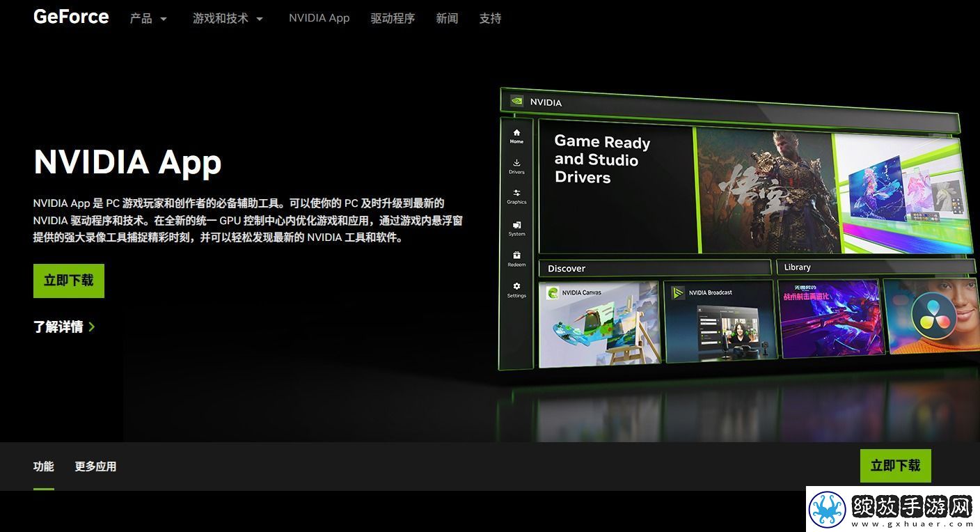Expand the 产品 dropdown menu
Screen dimensions: 980x532
pos(148,19)
